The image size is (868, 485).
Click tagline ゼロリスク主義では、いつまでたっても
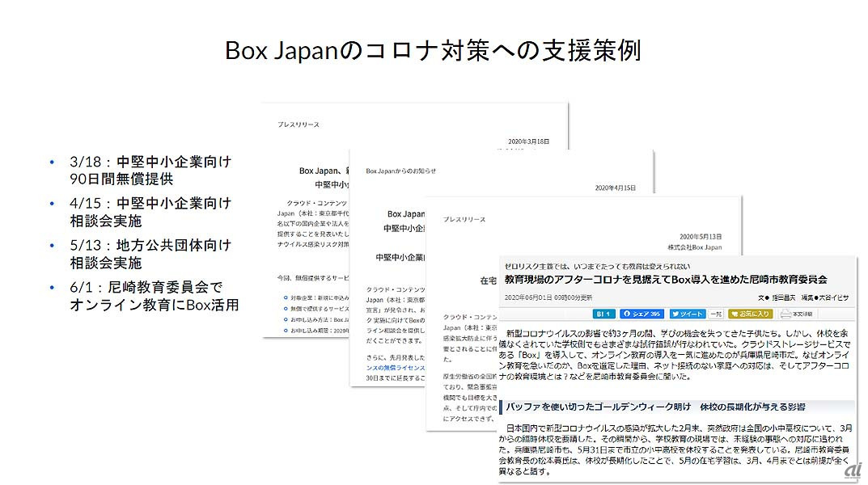[x=597, y=267]
